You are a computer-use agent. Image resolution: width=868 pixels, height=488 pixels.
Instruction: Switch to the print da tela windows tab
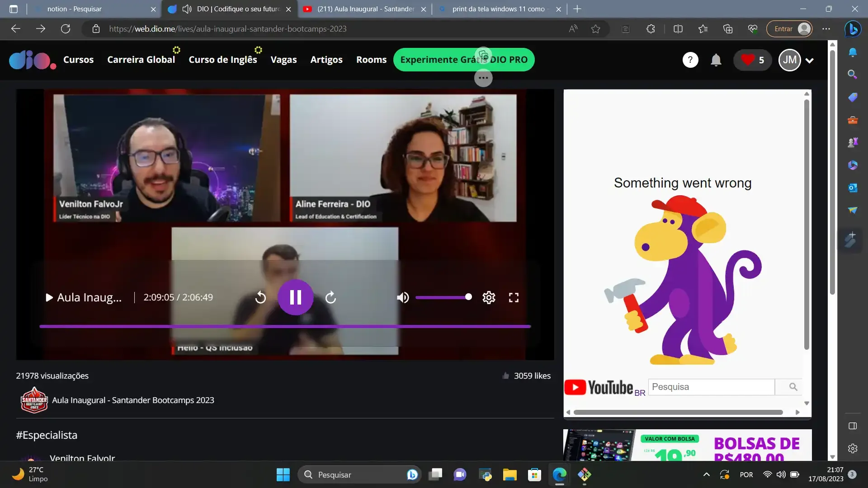(x=499, y=9)
